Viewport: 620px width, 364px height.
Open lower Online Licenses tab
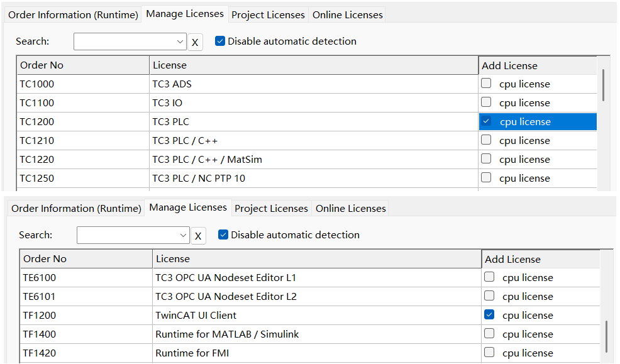(x=351, y=208)
